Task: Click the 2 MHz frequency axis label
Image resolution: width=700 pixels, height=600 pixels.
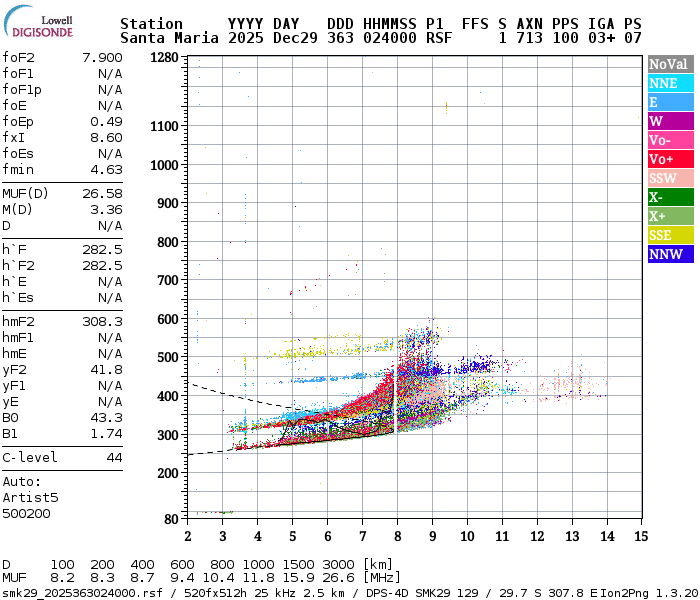Action: coord(188,536)
